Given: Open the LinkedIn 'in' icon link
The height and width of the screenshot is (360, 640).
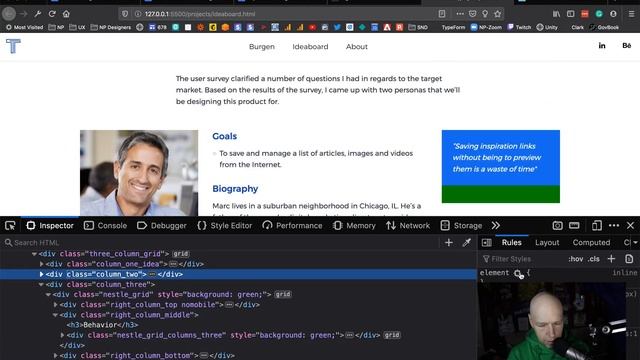Looking at the screenshot, I should (x=602, y=46).
